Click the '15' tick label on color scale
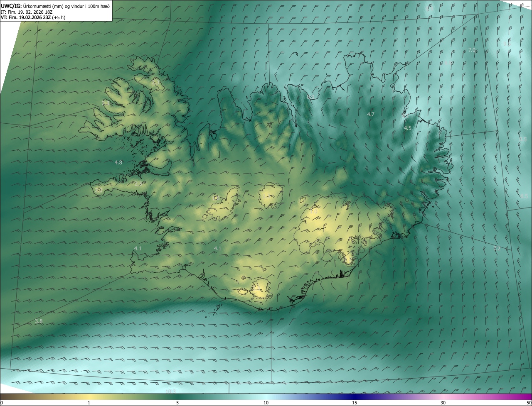The image size is (532, 406). click(x=355, y=403)
